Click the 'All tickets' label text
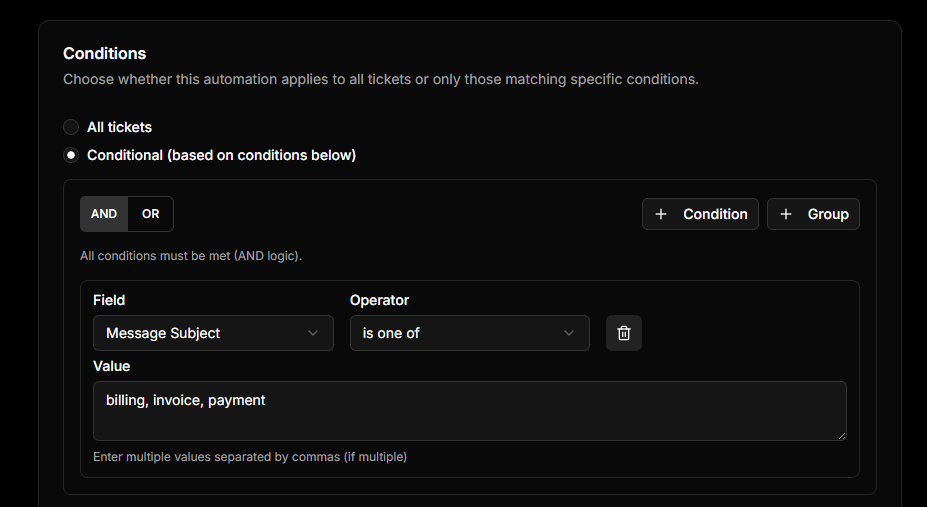This screenshot has height=507, width=927. click(x=119, y=127)
